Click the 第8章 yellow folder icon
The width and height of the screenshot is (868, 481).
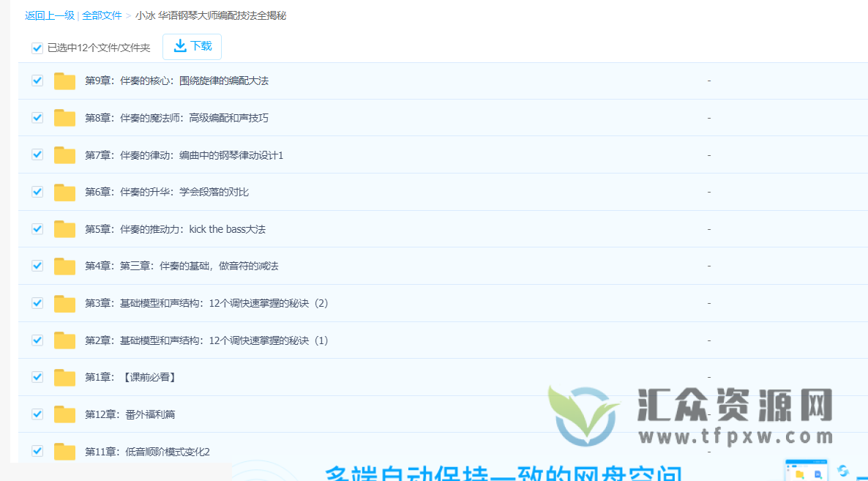(x=64, y=118)
